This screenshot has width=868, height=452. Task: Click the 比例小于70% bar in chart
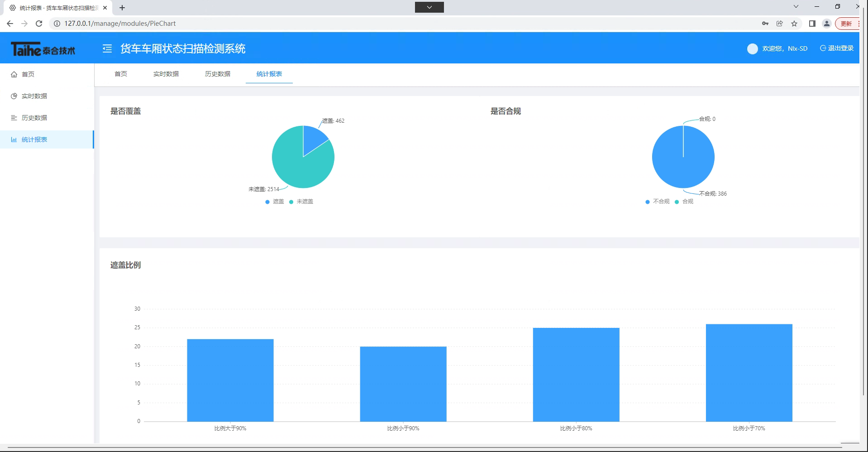point(749,372)
